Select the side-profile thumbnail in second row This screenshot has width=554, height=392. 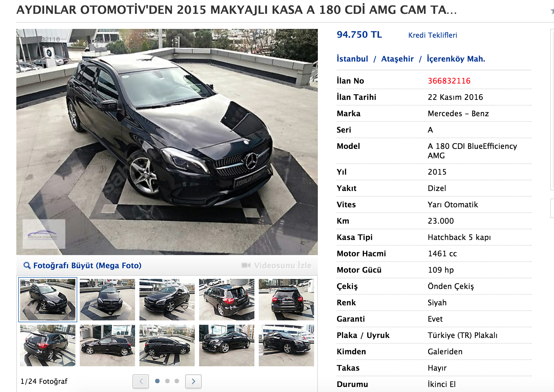[107, 346]
